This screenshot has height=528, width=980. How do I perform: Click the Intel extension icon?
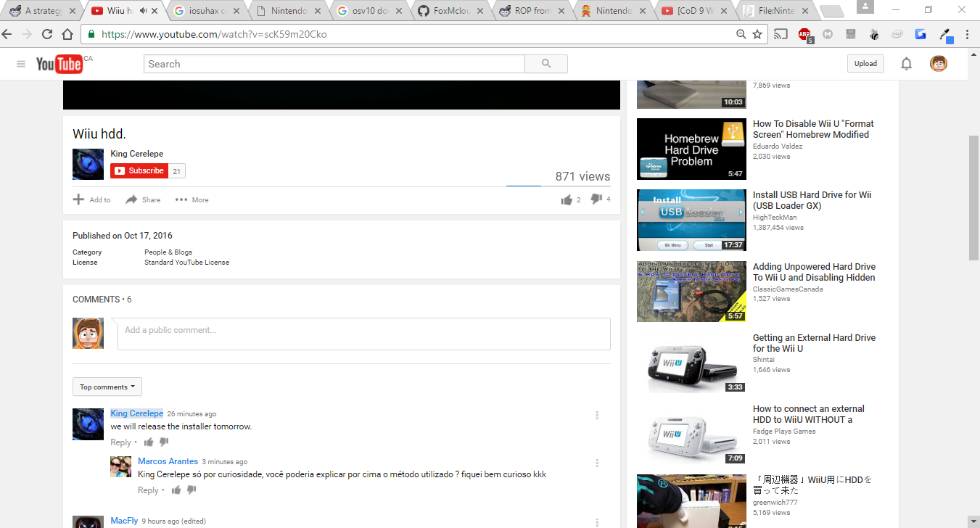897,34
